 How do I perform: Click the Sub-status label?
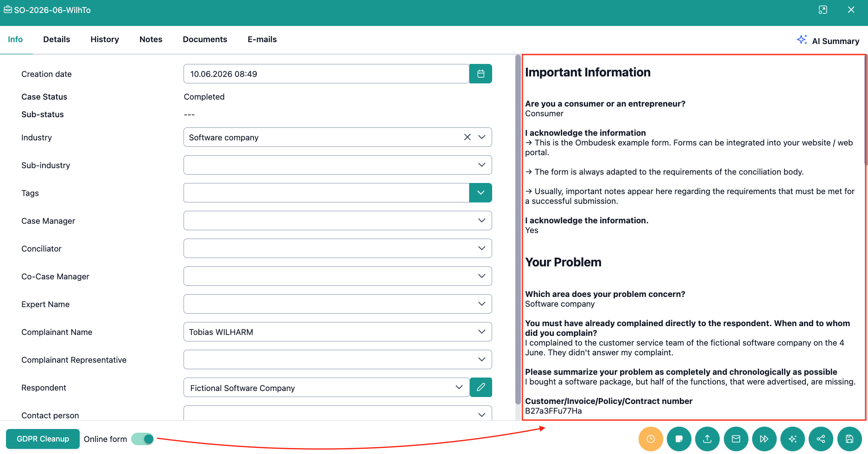click(x=43, y=114)
